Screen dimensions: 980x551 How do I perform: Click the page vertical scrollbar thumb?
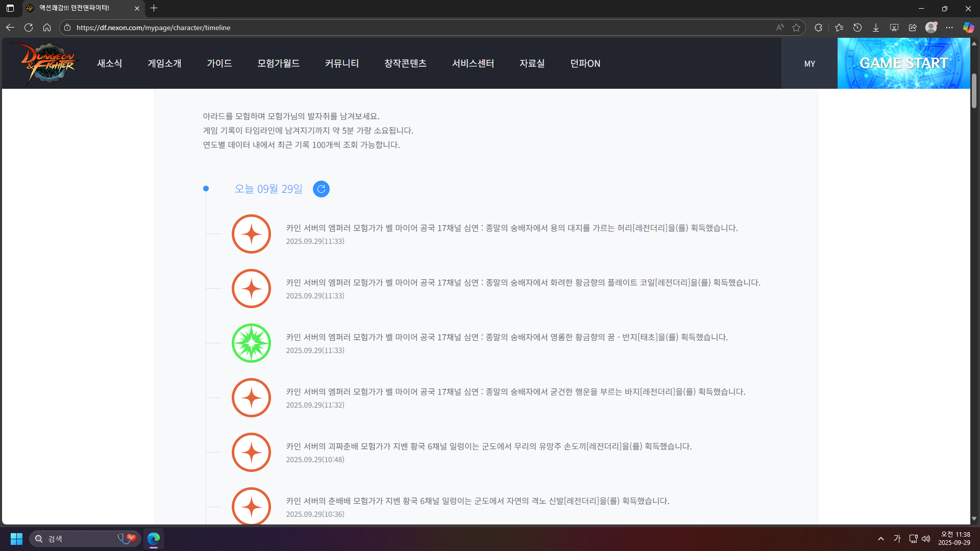pyautogui.click(x=974, y=91)
